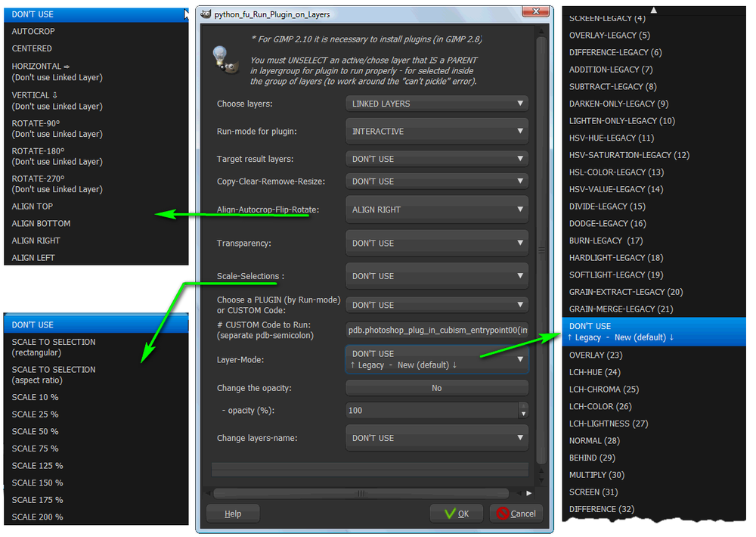Open the Choose layers dropdown showing LINKED LAYERS
The image size is (756, 537).
click(437, 104)
